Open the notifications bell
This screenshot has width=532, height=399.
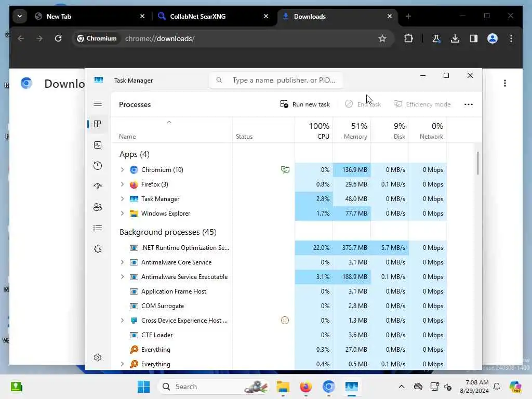pos(497,387)
